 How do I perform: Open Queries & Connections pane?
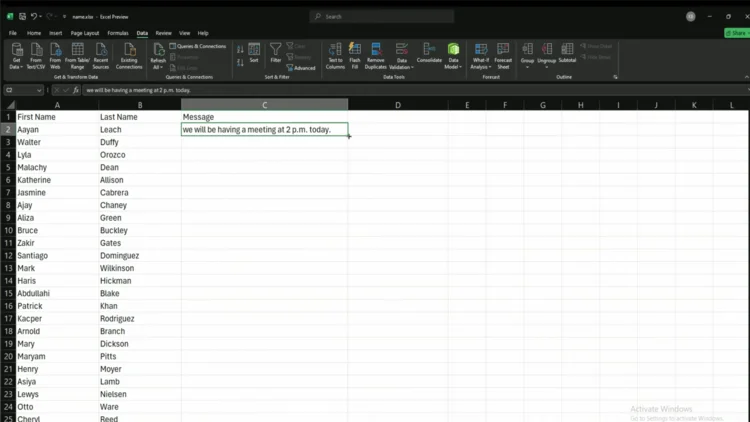[x=198, y=46]
